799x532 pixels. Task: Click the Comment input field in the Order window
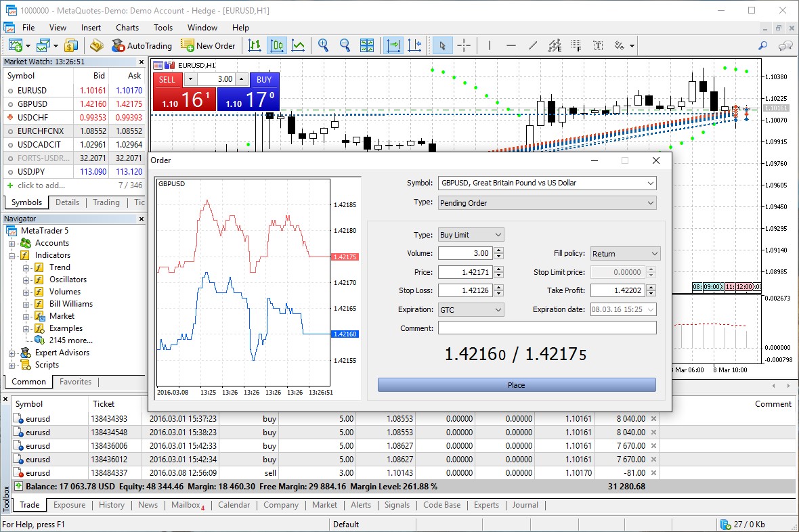(x=548, y=328)
